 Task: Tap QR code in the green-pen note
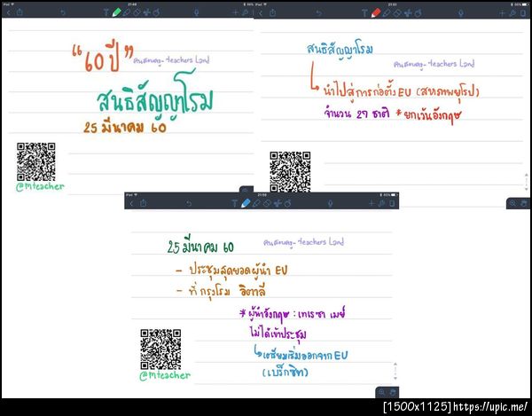(x=36, y=161)
